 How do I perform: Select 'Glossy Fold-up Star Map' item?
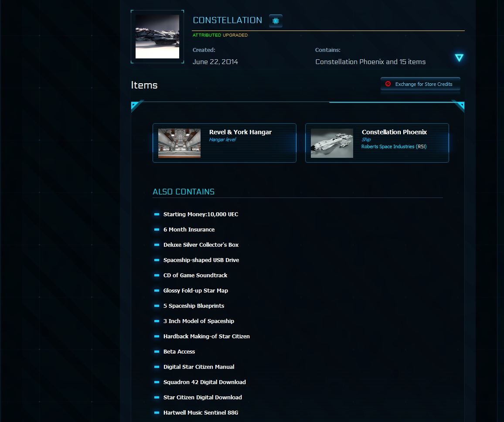pos(195,290)
